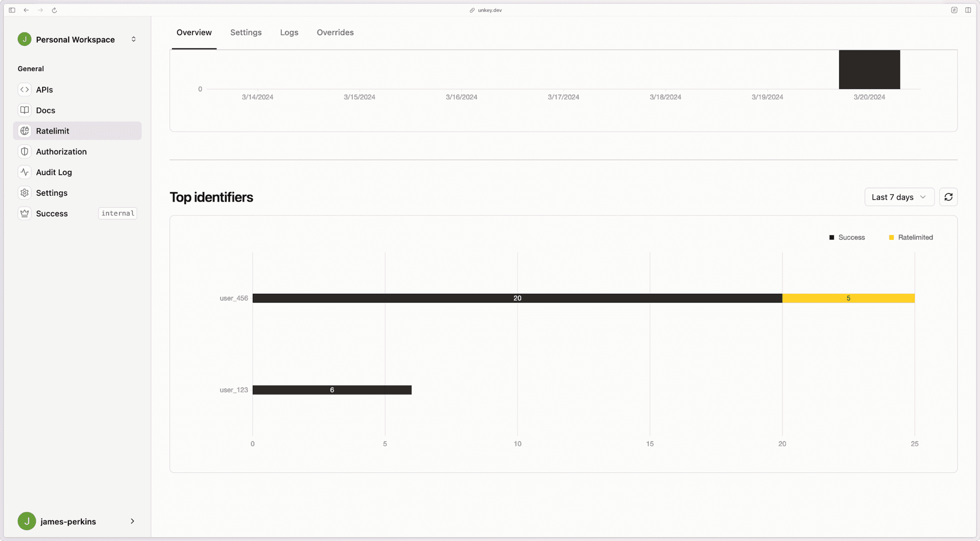Click the Authorization icon in sidebar
980x541 pixels.
[x=24, y=151]
